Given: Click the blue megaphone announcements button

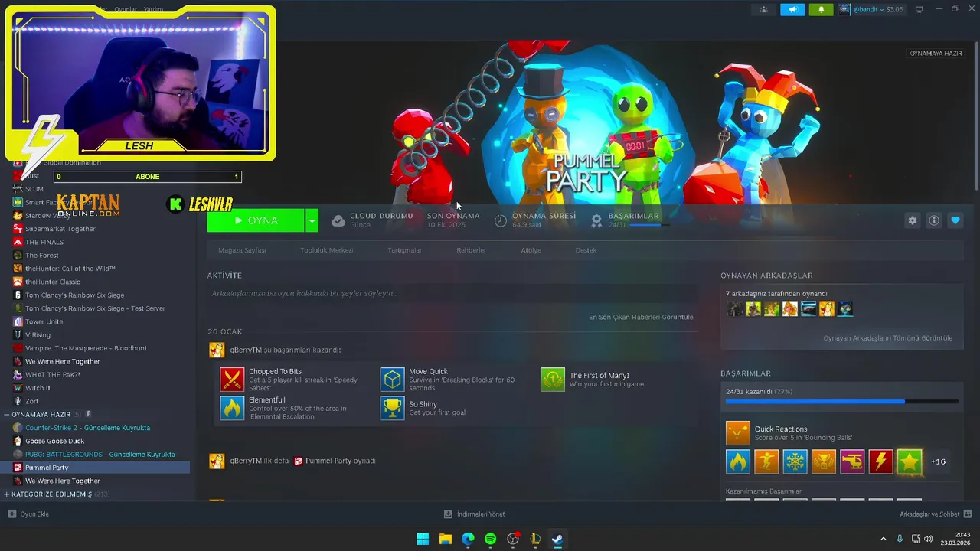Looking at the screenshot, I should tap(792, 9).
